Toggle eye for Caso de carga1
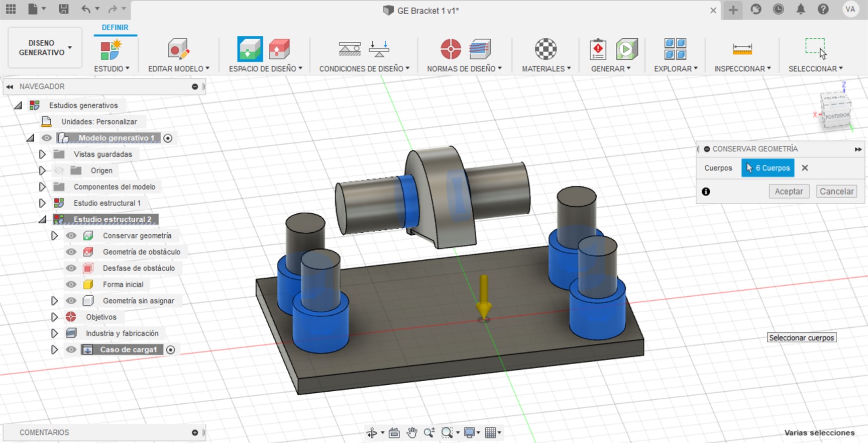 [x=71, y=349]
